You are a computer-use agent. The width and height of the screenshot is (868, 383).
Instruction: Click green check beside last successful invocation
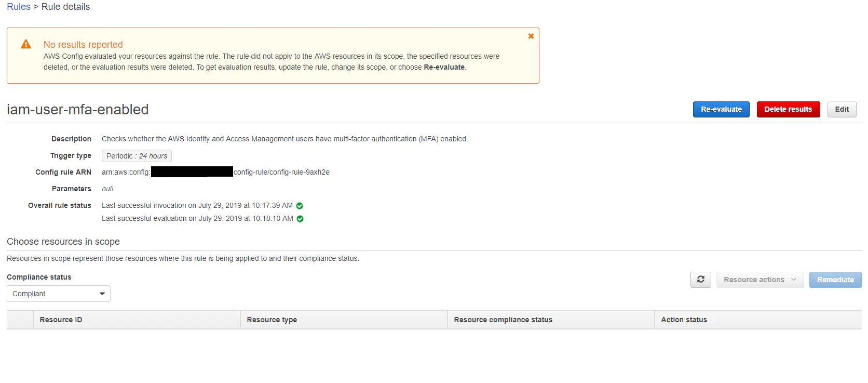point(300,206)
